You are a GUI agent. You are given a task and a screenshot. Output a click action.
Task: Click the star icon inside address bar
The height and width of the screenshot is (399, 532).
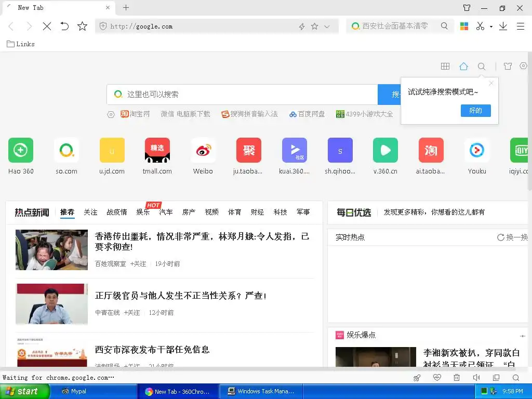tap(314, 26)
